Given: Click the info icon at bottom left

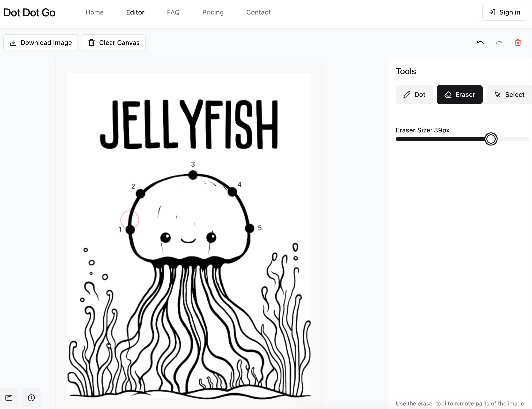Looking at the screenshot, I should pos(31,398).
